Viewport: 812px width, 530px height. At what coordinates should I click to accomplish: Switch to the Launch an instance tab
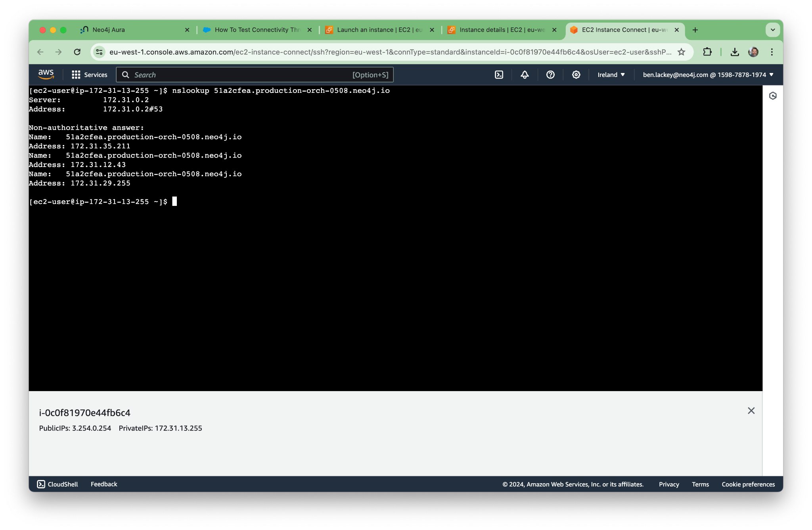(380, 30)
